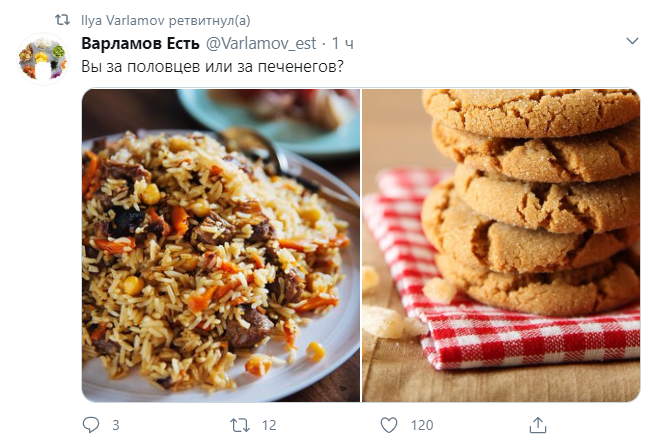This screenshot has height=446, width=656.
Task: Click the small retweeted indicator icon at top
Action: click(x=62, y=19)
